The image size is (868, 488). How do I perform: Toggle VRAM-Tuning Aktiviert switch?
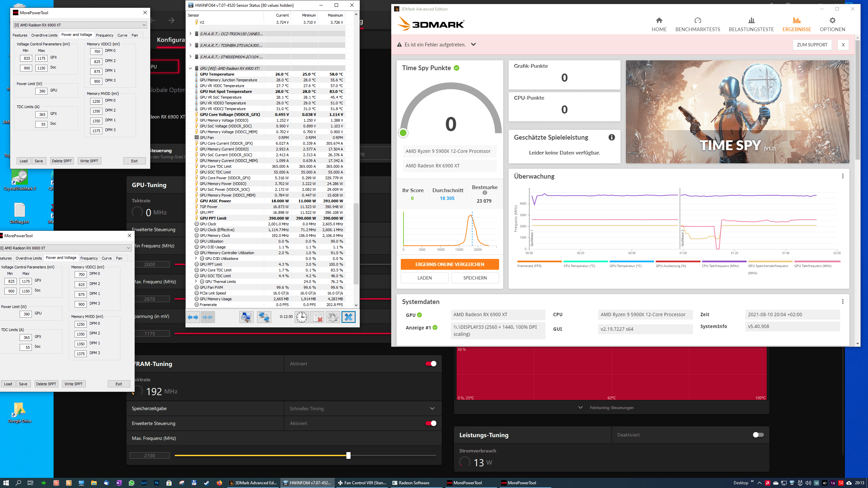click(431, 364)
